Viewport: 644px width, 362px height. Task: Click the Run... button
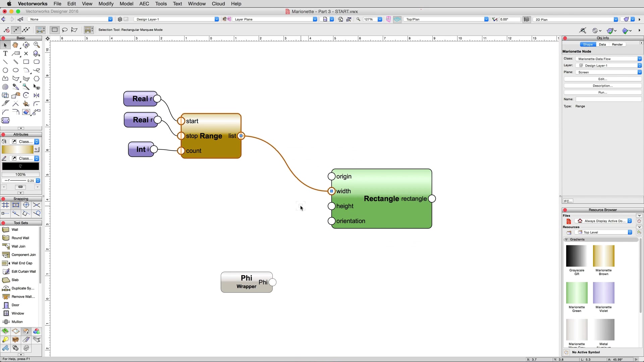point(602,93)
